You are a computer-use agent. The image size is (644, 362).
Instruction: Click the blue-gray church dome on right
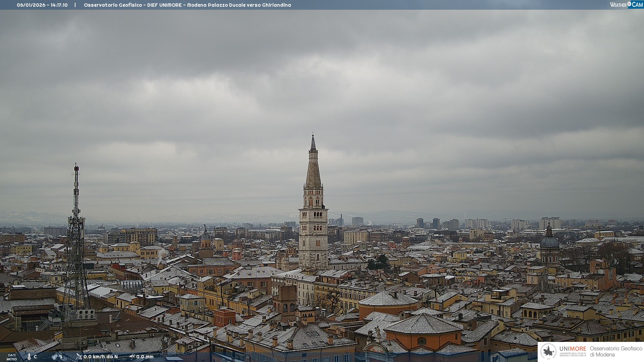(549, 242)
